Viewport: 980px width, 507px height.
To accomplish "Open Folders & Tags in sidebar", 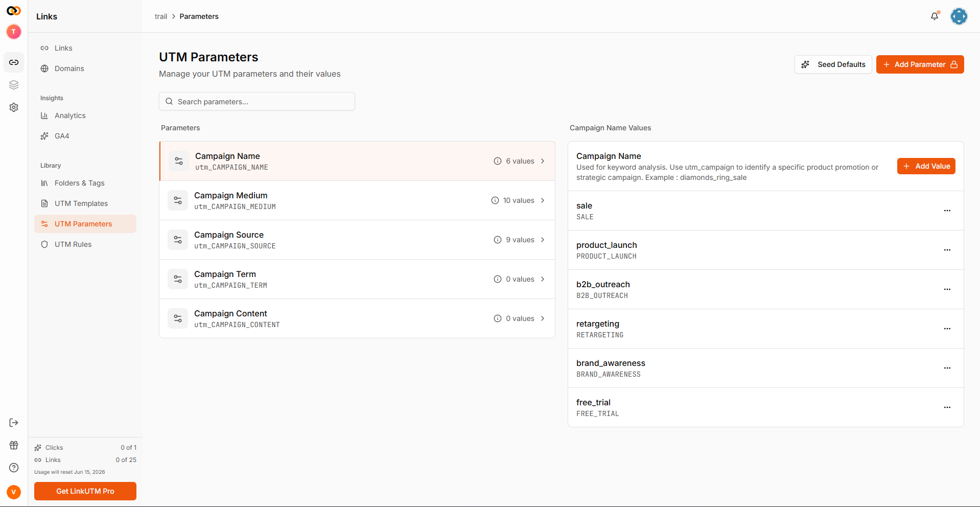I will 85,183.
